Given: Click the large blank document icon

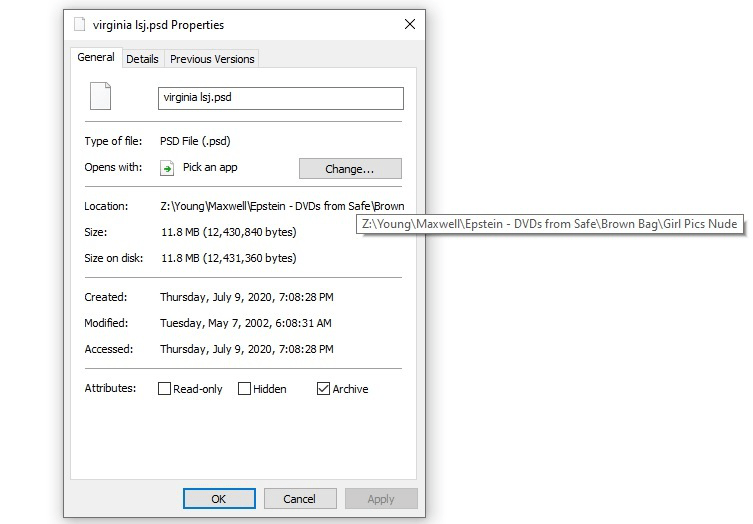Looking at the screenshot, I should pos(100,96).
